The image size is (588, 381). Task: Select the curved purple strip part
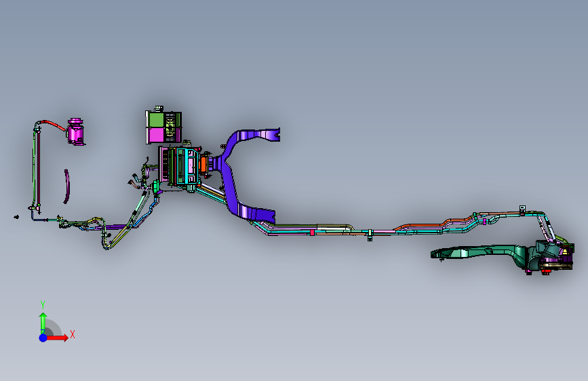click(x=66, y=186)
